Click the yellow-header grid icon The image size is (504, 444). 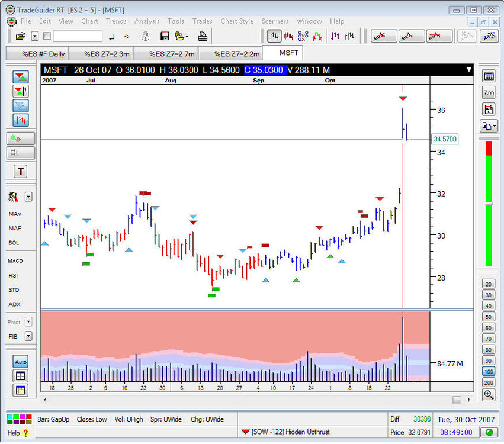21,390
